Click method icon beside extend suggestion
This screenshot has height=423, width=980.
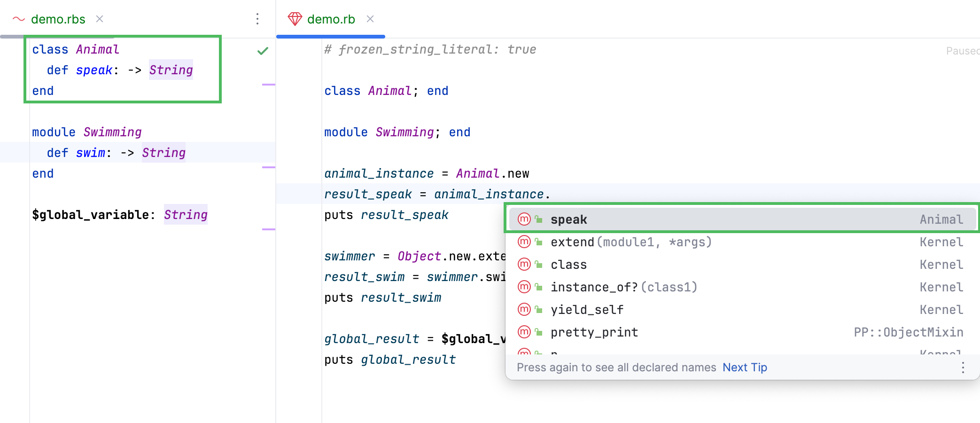524,242
